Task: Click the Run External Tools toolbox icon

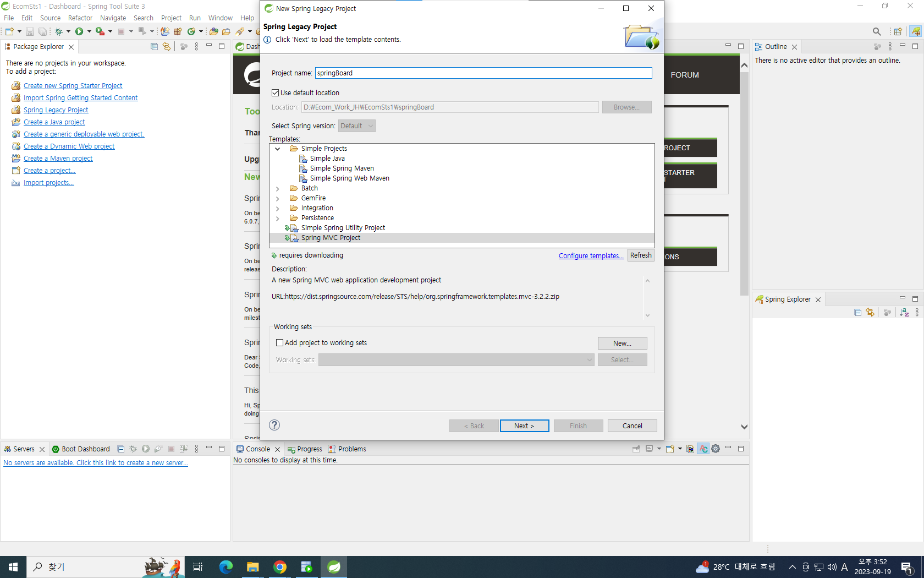Action: (x=100, y=31)
